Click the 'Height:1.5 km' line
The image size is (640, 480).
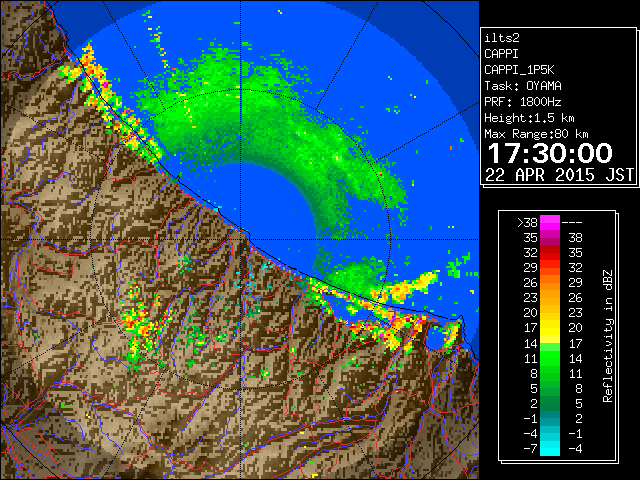tap(529, 118)
